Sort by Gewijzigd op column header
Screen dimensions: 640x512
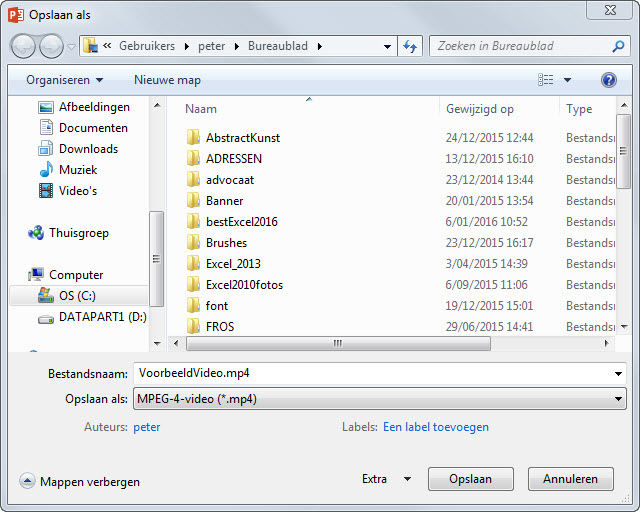(480, 109)
